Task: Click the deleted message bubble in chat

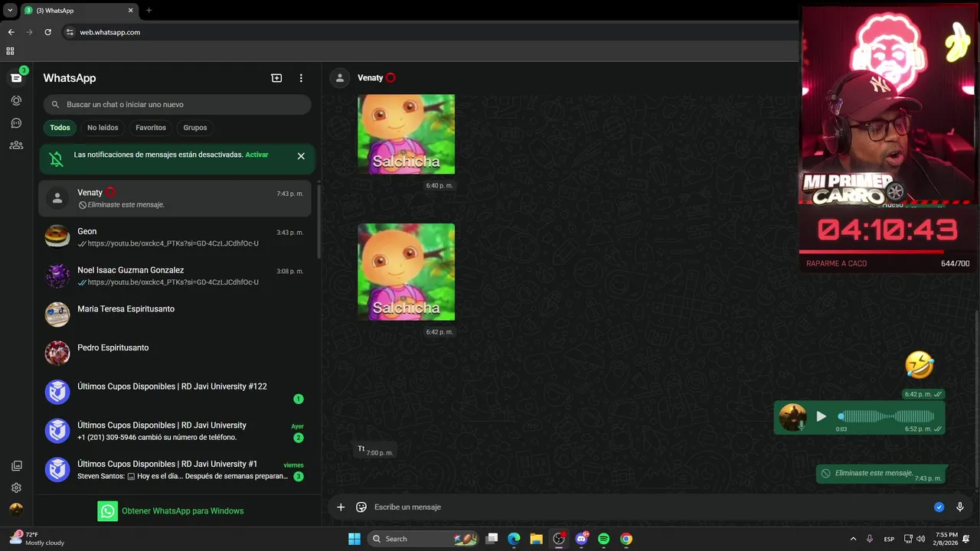Action: click(x=881, y=474)
